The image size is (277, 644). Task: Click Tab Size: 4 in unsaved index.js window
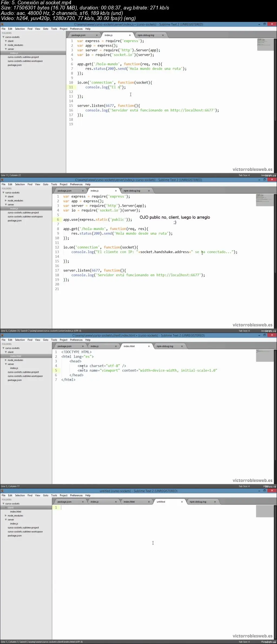(244, 175)
